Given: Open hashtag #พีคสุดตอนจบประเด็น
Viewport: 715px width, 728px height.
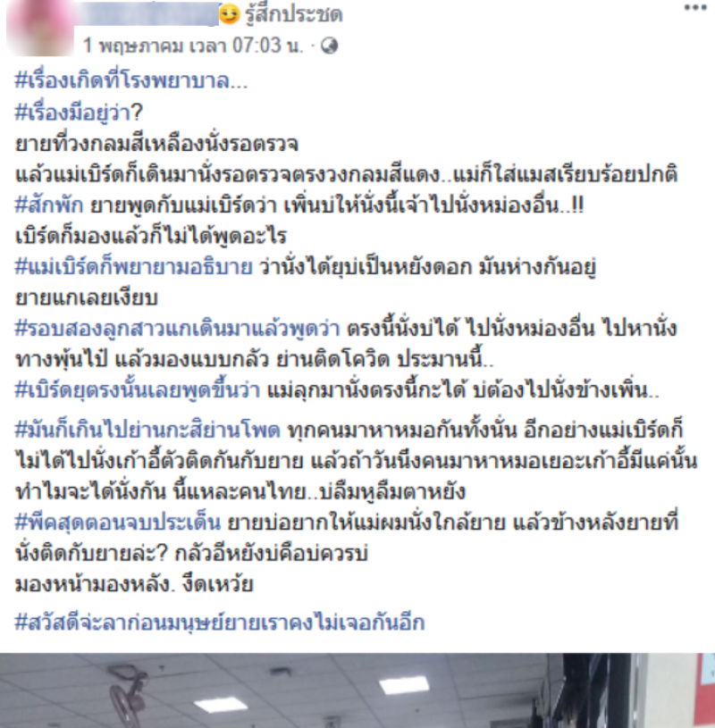Looking at the screenshot, I should click(118, 523).
